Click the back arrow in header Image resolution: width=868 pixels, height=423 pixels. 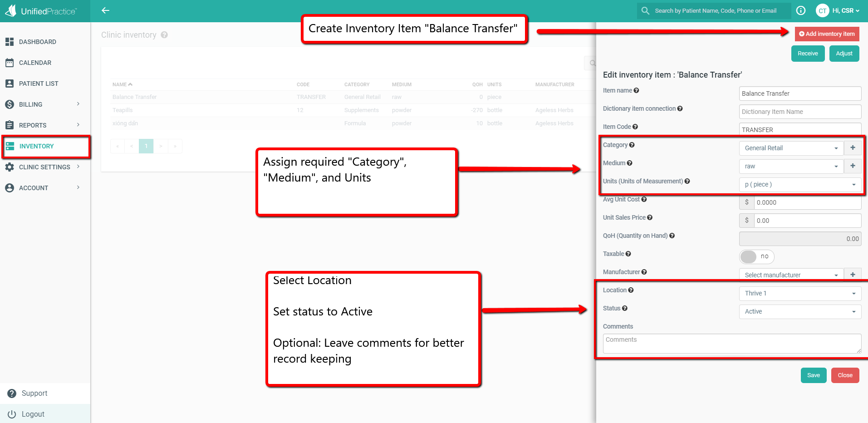click(x=105, y=10)
